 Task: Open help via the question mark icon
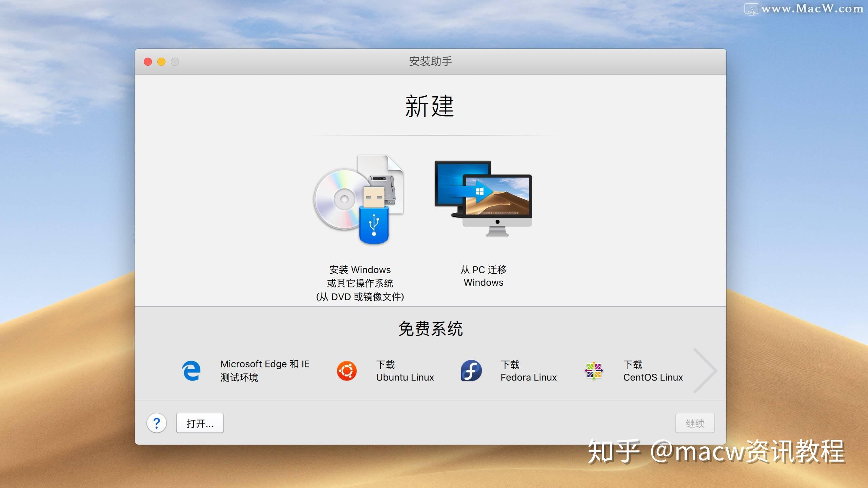157,423
